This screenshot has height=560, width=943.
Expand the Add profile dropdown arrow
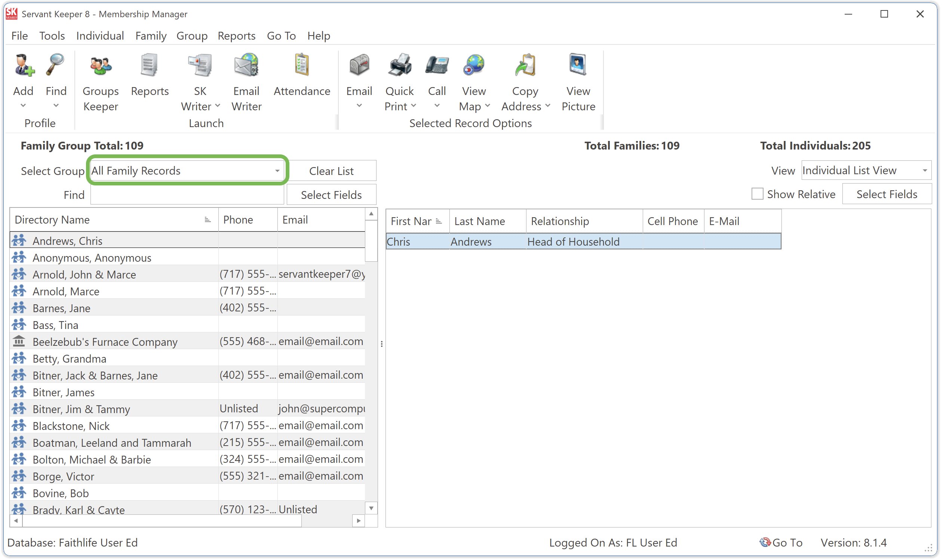tap(24, 106)
